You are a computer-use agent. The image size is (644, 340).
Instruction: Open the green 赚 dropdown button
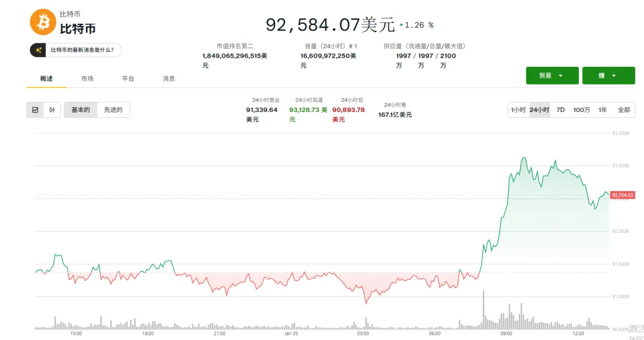608,76
